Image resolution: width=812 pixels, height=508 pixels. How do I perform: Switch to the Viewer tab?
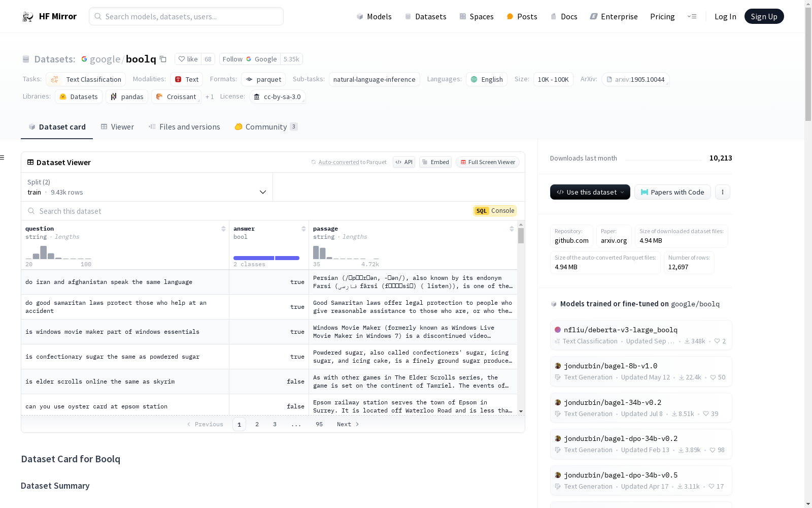tap(117, 127)
